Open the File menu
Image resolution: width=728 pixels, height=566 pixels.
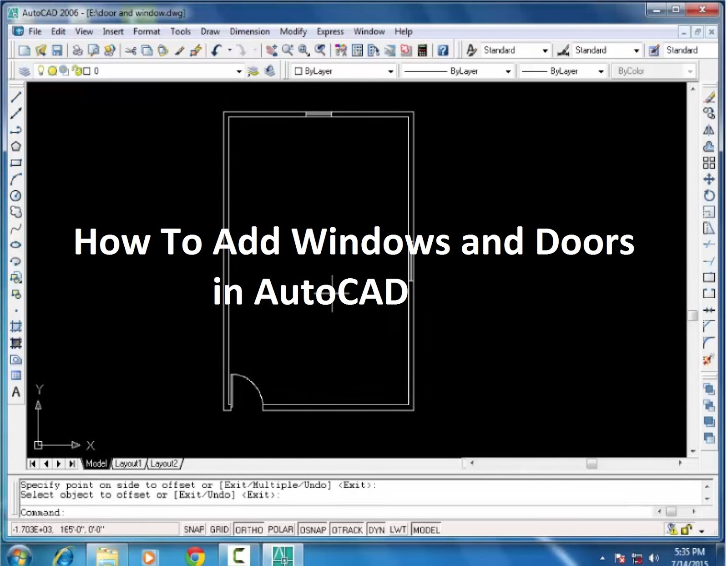coord(35,31)
